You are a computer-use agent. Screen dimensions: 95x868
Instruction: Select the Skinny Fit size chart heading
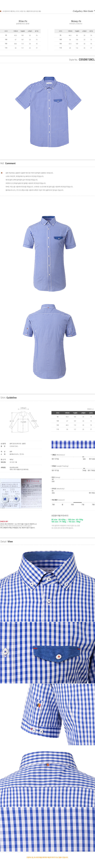tap(76, 21)
